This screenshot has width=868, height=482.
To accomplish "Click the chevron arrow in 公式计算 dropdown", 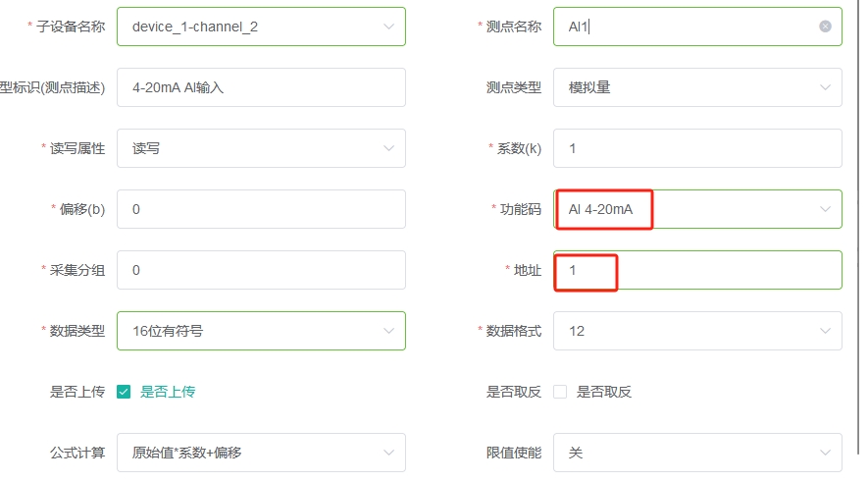I will point(388,453).
